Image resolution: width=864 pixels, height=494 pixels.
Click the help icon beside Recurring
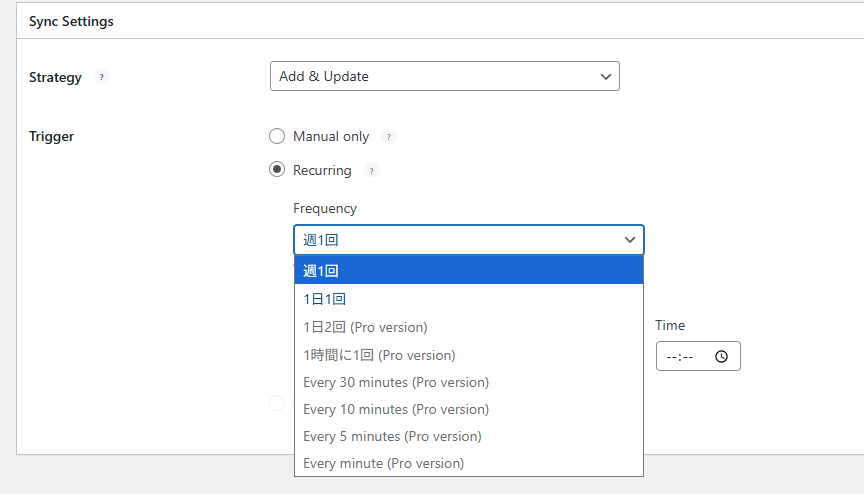(x=371, y=171)
